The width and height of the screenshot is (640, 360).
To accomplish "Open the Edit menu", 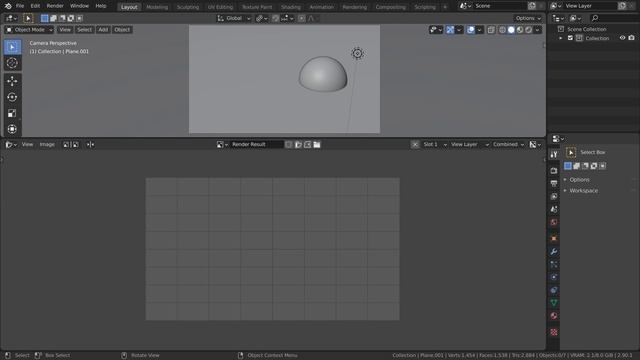I will tap(35, 6).
